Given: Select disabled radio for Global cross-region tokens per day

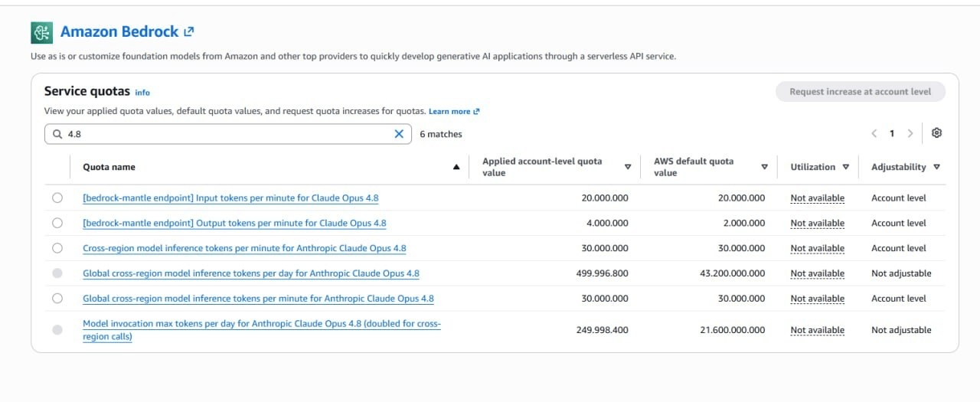Looking at the screenshot, I should pyautogui.click(x=57, y=273).
